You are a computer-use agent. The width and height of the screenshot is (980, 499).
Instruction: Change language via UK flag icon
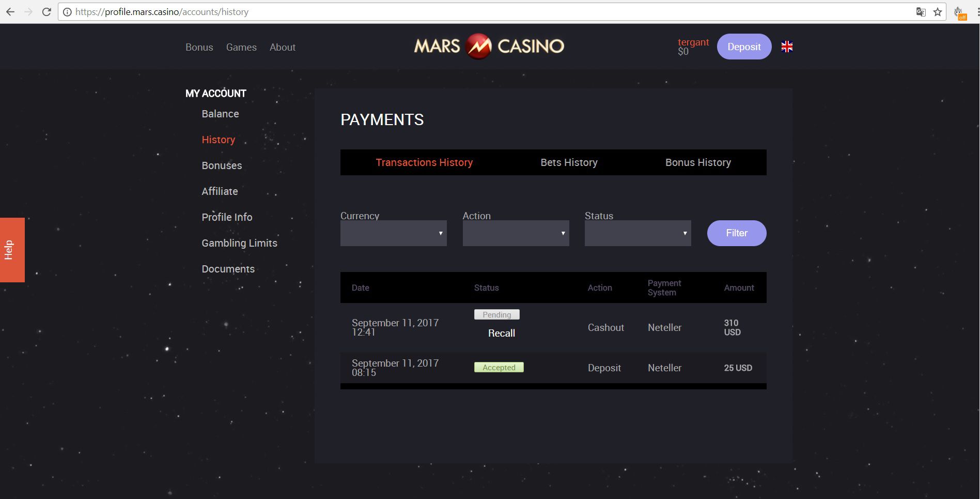[x=787, y=47]
